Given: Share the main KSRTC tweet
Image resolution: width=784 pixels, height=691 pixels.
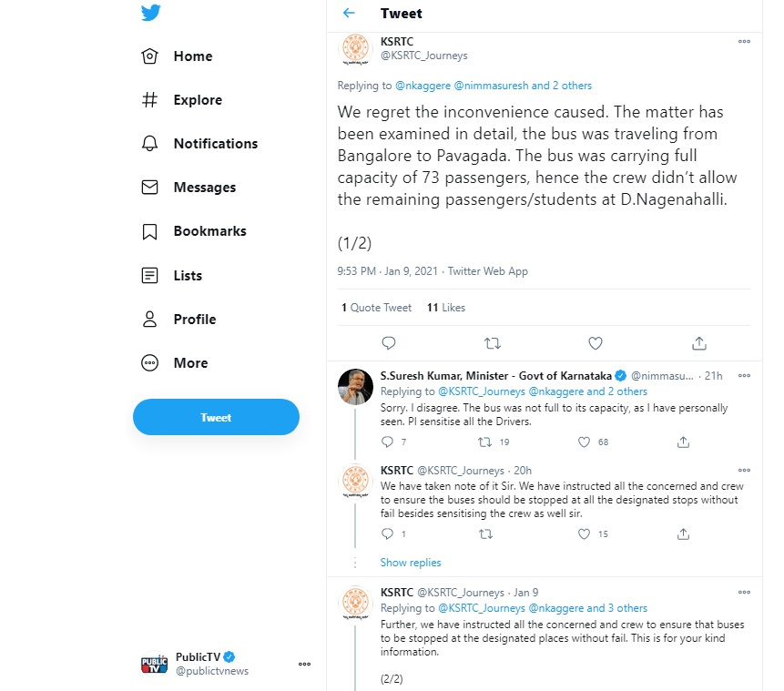Looking at the screenshot, I should pos(699,343).
